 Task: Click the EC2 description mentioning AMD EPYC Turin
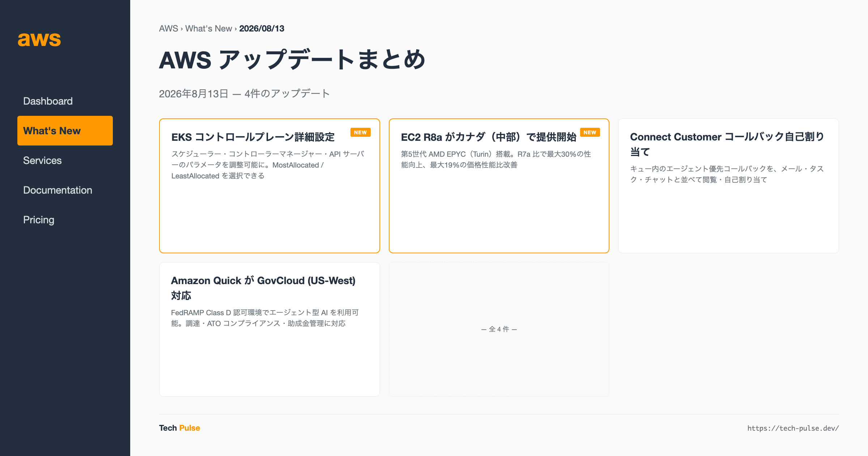[x=496, y=160]
